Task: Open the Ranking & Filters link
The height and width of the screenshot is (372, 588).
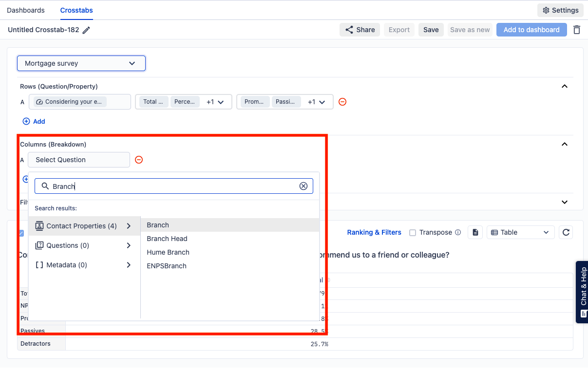Action: point(374,232)
